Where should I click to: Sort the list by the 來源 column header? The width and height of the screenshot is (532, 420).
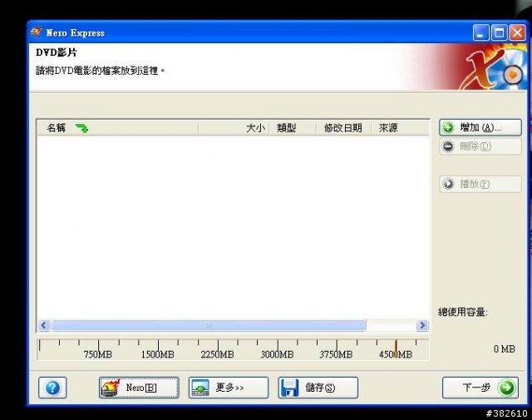(400, 128)
